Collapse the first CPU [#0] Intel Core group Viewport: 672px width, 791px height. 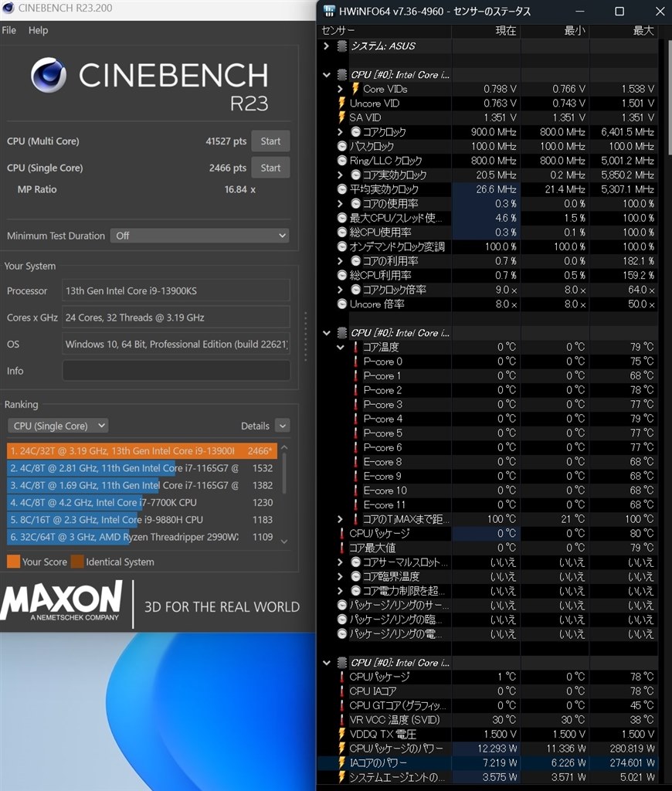tap(327, 75)
